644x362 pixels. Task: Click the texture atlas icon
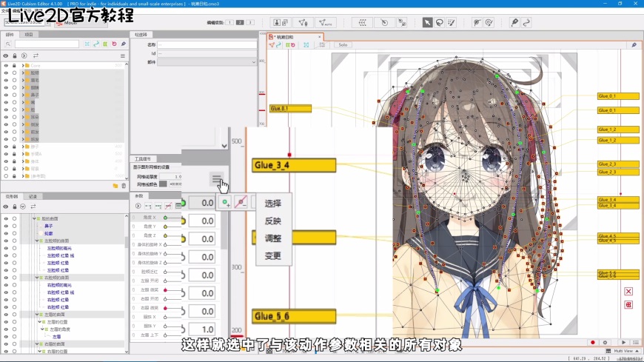tap(281, 23)
